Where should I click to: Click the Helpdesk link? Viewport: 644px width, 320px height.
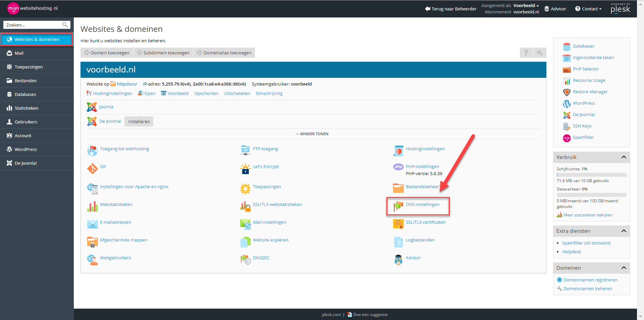[572, 252]
